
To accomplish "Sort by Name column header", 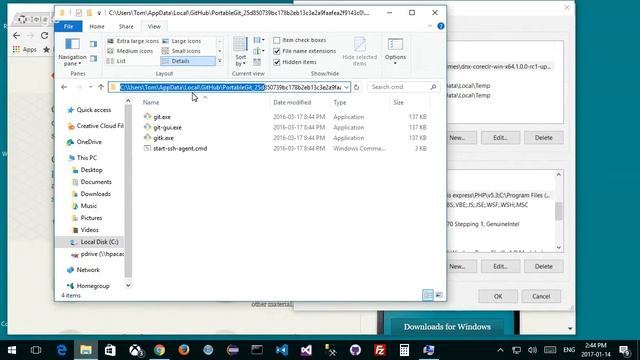I will (151, 102).
